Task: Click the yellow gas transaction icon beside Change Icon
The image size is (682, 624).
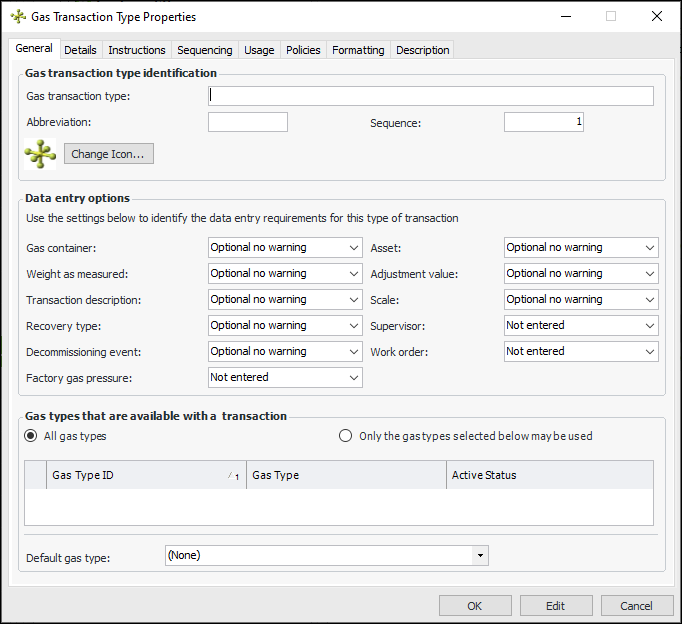Action: 41,154
